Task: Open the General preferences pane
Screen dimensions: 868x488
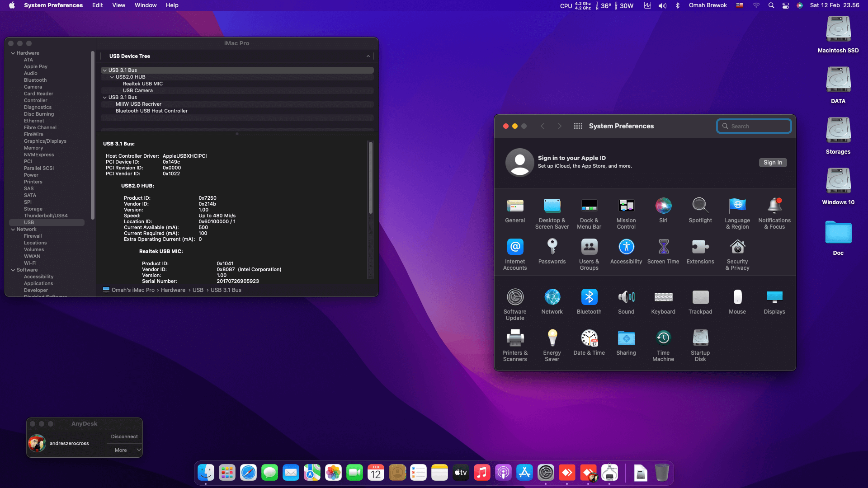Action: pos(515,211)
